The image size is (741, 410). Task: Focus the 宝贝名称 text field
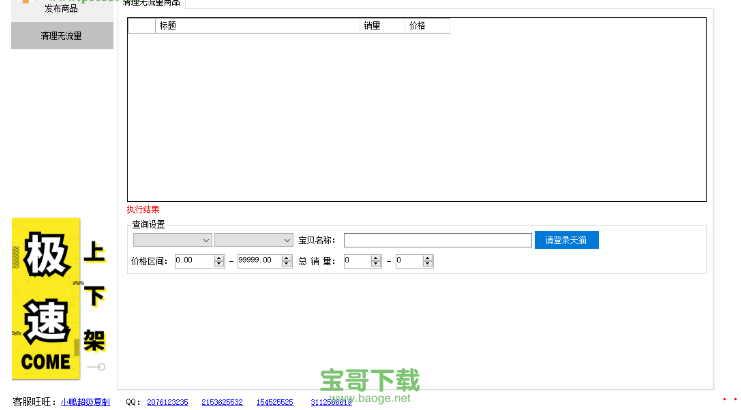pos(438,240)
